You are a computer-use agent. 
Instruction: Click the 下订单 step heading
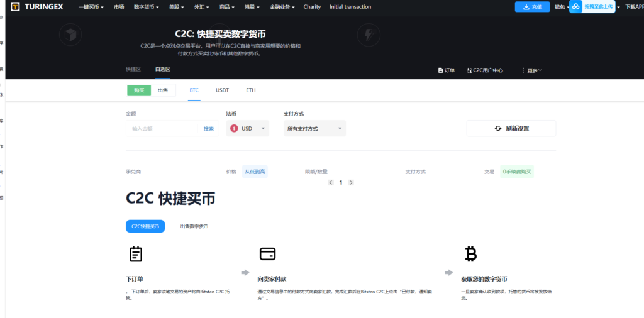(x=135, y=279)
